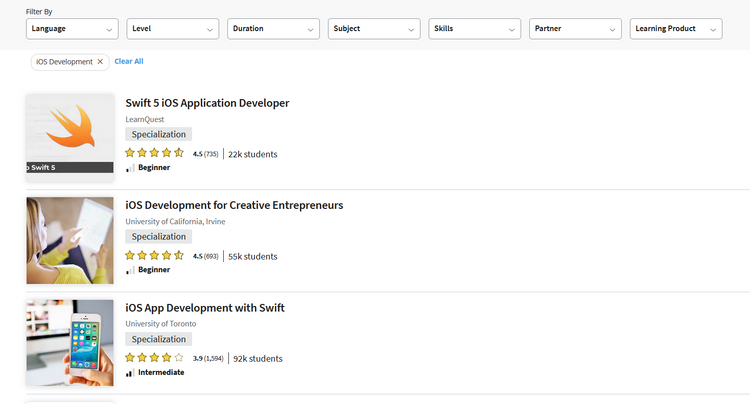Expand the Subject filter dropdown
Viewport: 750px width, 404px height.
(x=374, y=29)
